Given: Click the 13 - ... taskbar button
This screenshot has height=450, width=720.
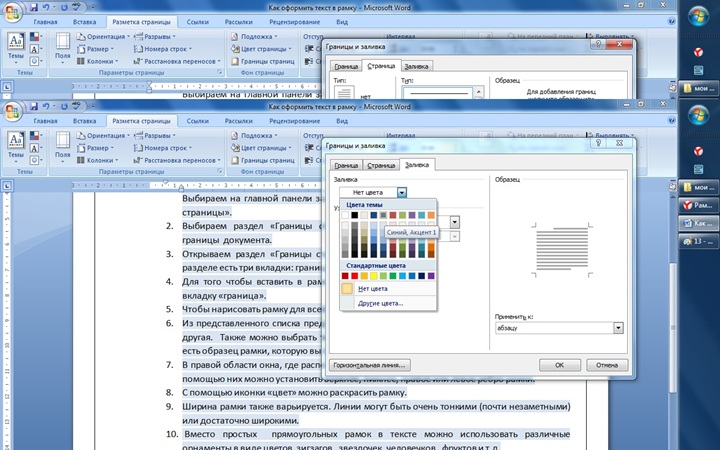Looking at the screenshot, I should click(x=698, y=241).
